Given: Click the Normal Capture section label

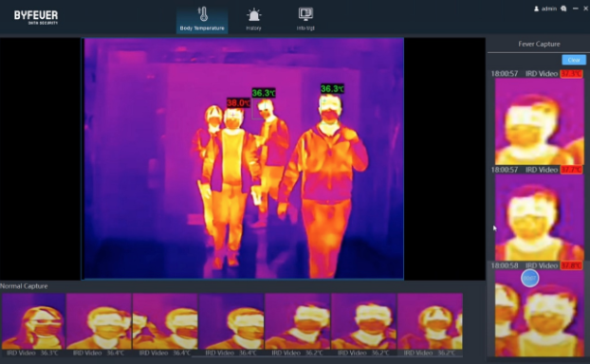Looking at the screenshot, I should pyautogui.click(x=24, y=286).
